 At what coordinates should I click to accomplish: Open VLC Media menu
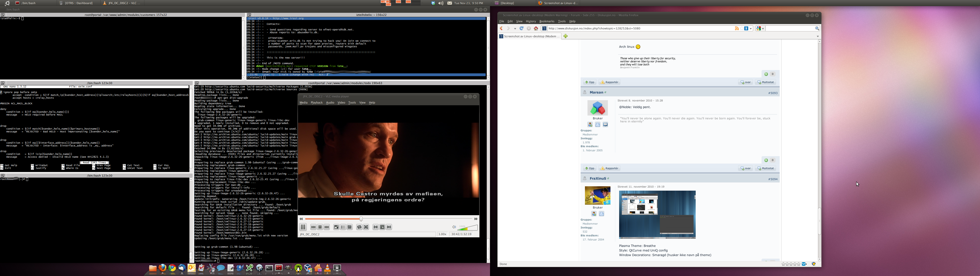pos(304,102)
